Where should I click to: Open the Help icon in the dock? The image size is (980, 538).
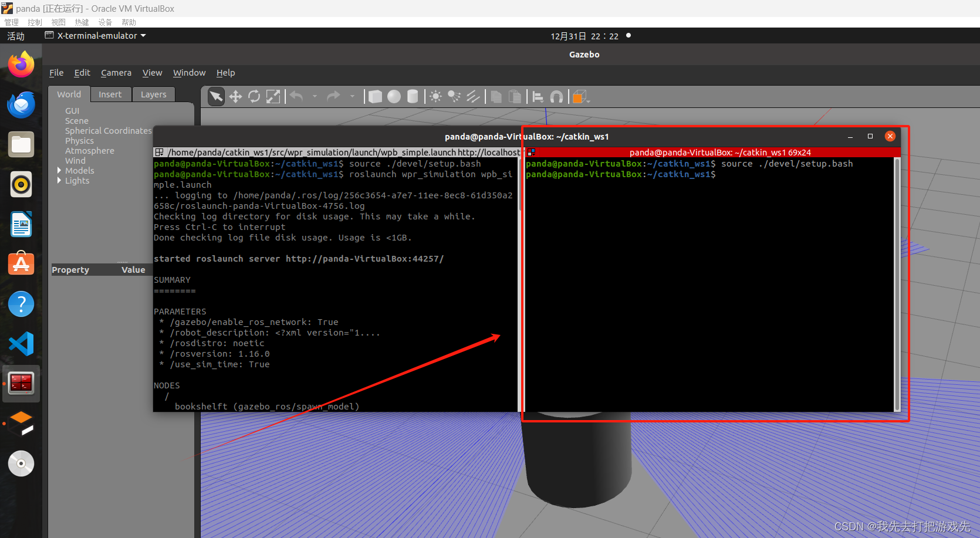click(21, 304)
